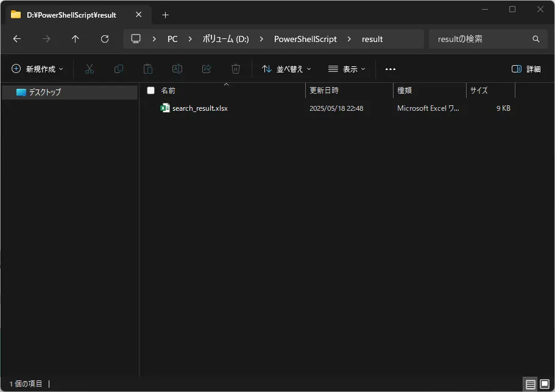
Task: Click the search magnifier icon
Action: [536, 39]
